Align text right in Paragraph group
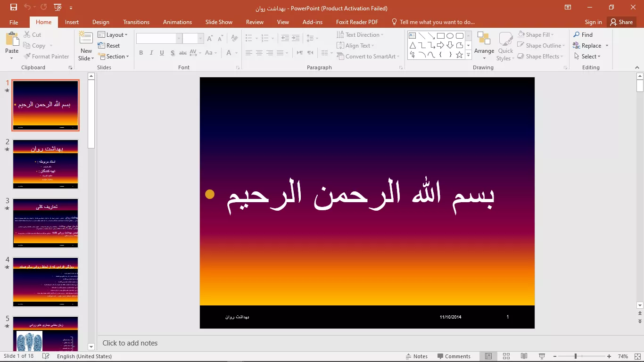This screenshot has width=644, height=362. tap(270, 53)
